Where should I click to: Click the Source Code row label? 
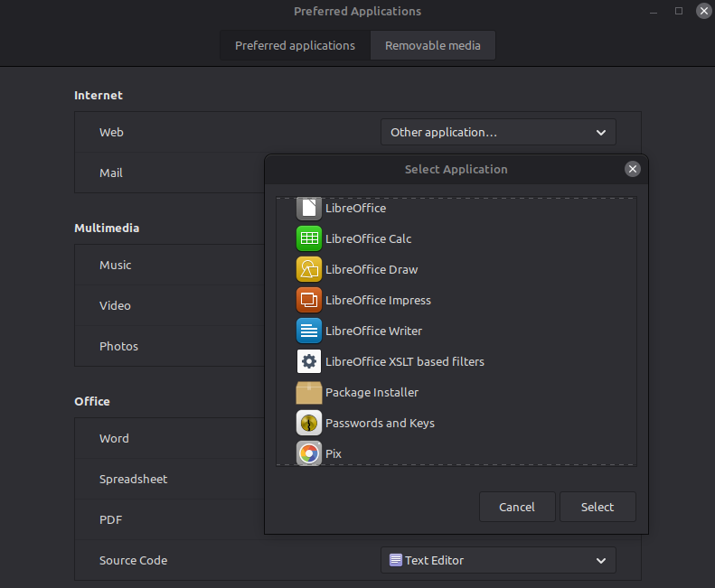tap(133, 561)
